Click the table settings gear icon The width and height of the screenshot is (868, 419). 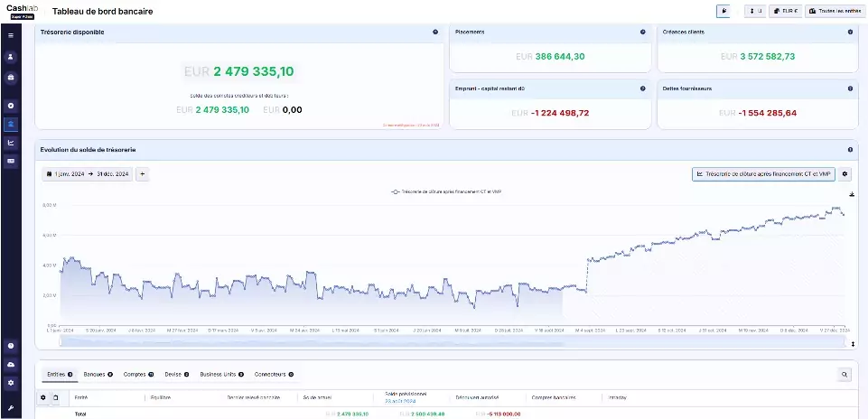point(42,397)
